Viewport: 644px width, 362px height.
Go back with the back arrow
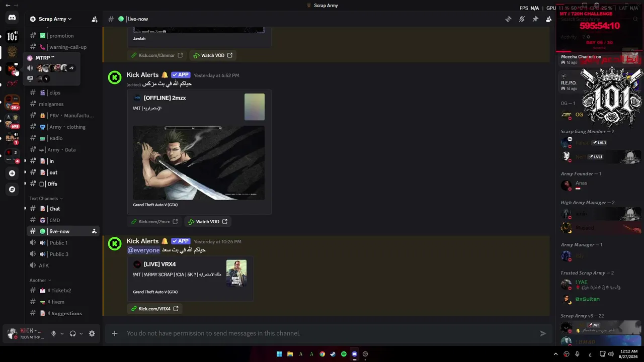pos(8,6)
